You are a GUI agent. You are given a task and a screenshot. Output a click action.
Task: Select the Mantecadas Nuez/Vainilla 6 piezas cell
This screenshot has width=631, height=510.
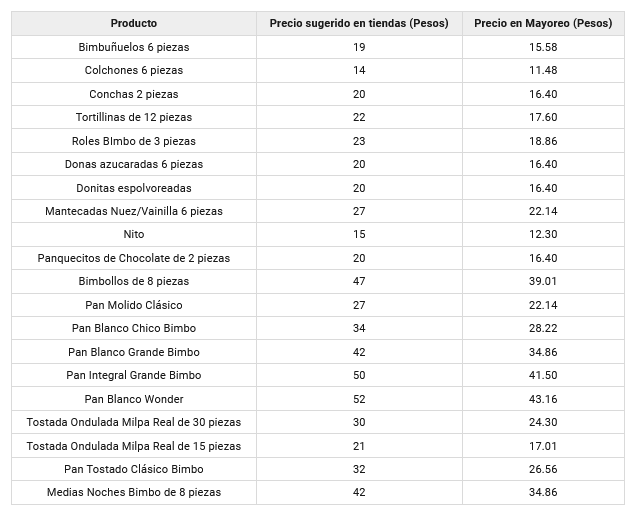coord(134,211)
